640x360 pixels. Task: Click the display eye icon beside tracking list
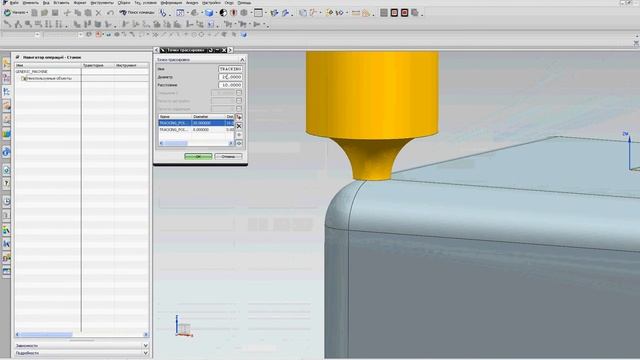point(239,143)
